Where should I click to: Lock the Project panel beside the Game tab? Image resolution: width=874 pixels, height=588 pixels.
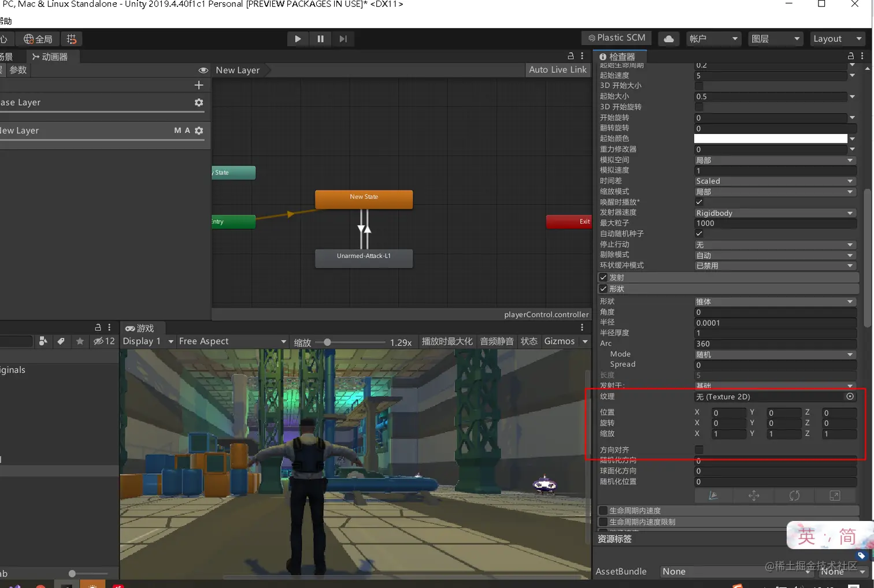pos(98,328)
